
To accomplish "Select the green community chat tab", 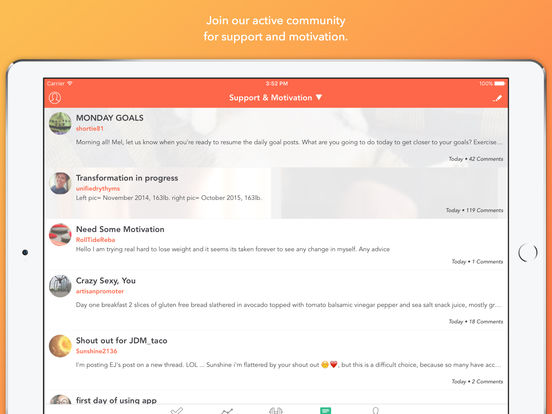I will (x=326, y=410).
